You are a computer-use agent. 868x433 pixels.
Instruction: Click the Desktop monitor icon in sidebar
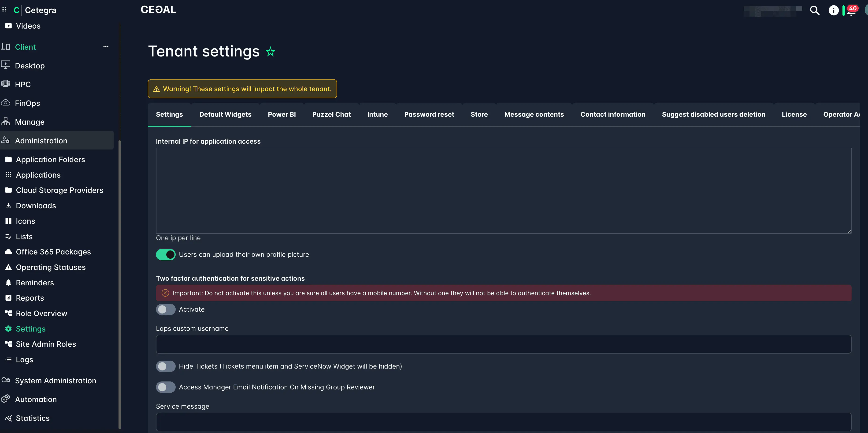[x=6, y=65]
